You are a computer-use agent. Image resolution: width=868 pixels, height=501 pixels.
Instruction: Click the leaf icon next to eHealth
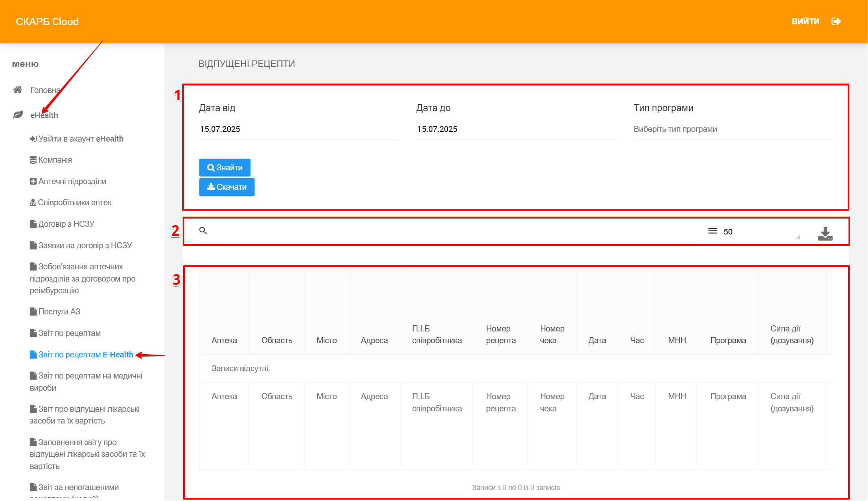click(x=17, y=115)
